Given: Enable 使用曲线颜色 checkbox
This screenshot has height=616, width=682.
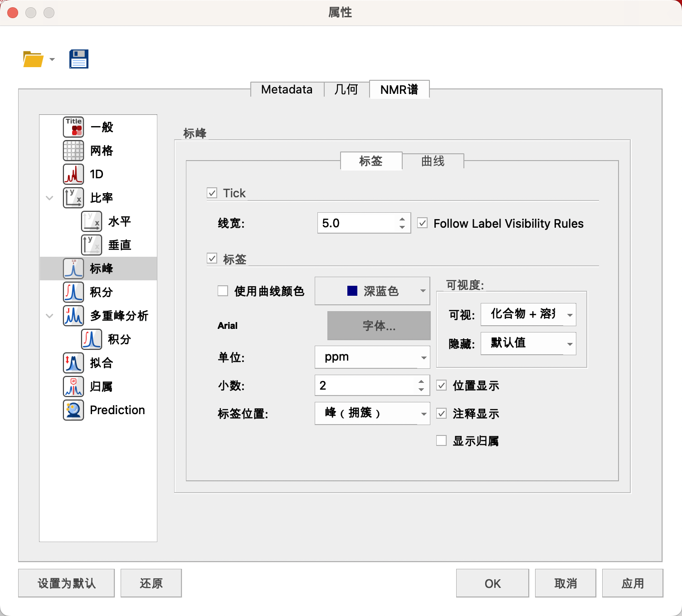Looking at the screenshot, I should [x=223, y=291].
